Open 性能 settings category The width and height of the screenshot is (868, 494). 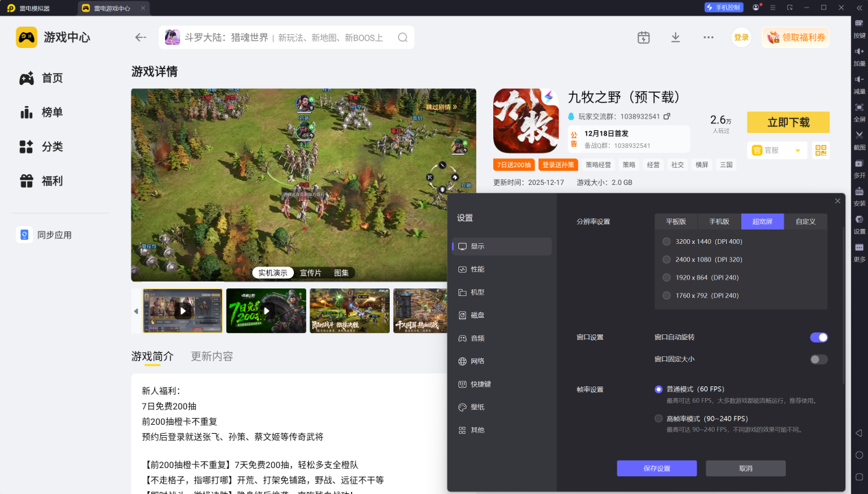501,269
